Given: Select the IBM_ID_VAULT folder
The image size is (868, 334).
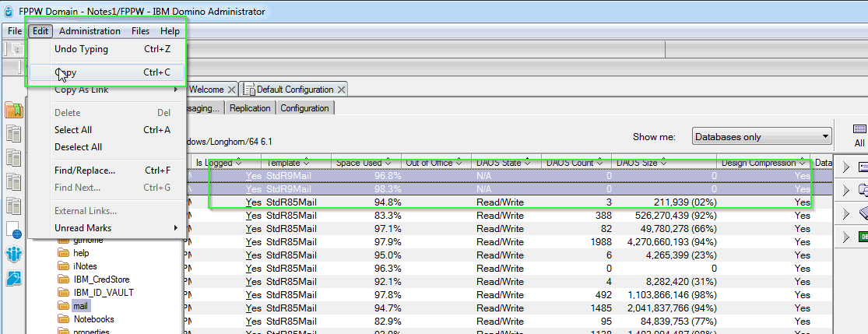Looking at the screenshot, I should (104, 293).
